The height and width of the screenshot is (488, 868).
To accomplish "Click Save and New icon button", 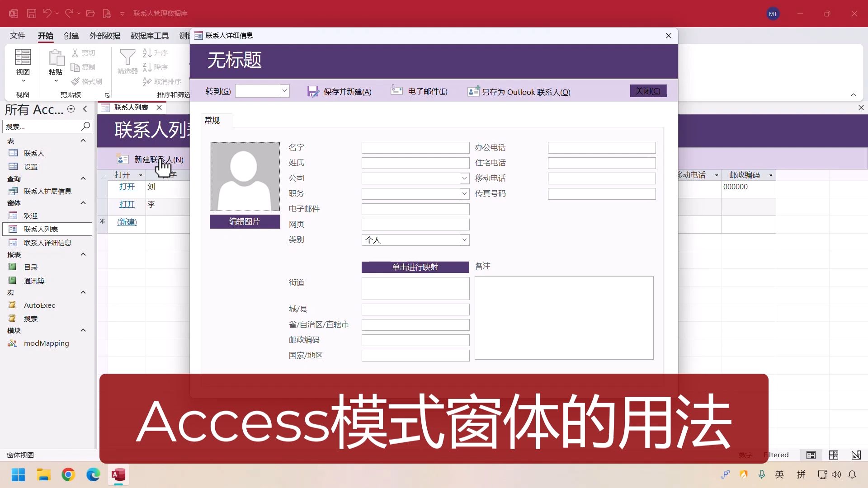I will pyautogui.click(x=340, y=91).
